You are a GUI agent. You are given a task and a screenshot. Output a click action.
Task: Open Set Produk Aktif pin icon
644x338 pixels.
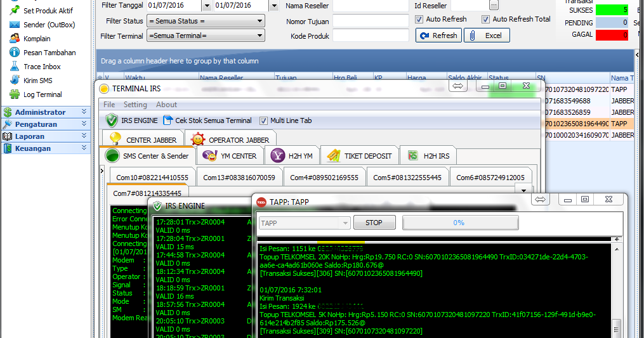point(15,10)
